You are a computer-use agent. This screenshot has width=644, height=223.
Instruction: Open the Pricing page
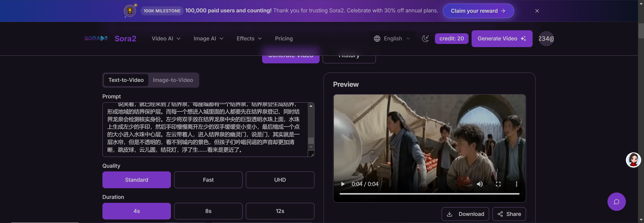pos(284,39)
